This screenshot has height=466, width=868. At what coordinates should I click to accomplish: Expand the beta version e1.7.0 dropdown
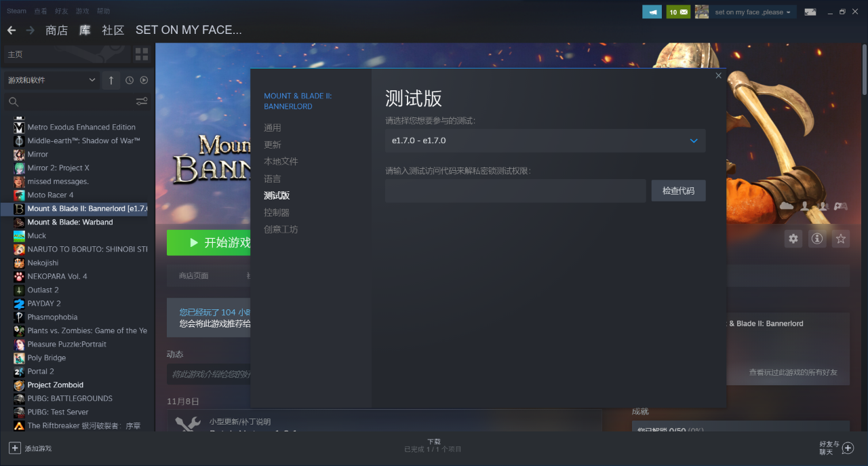click(545, 140)
